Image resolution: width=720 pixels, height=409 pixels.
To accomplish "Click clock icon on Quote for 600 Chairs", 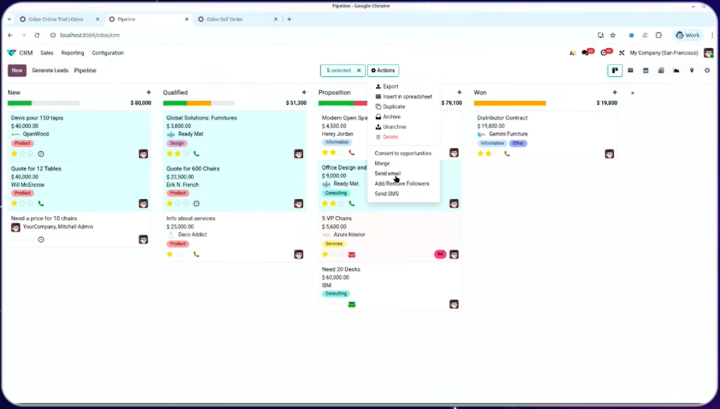I will (197, 203).
